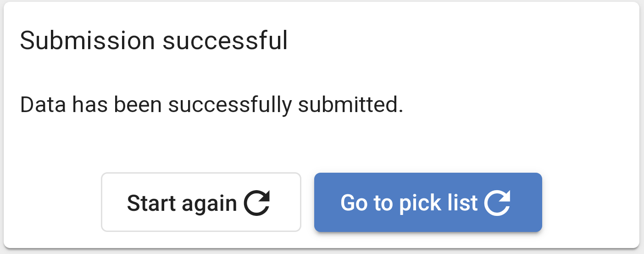Viewport: 644px width, 254px height.
Task: Click the circular arrow icon beside Start again
Action: [x=257, y=203]
